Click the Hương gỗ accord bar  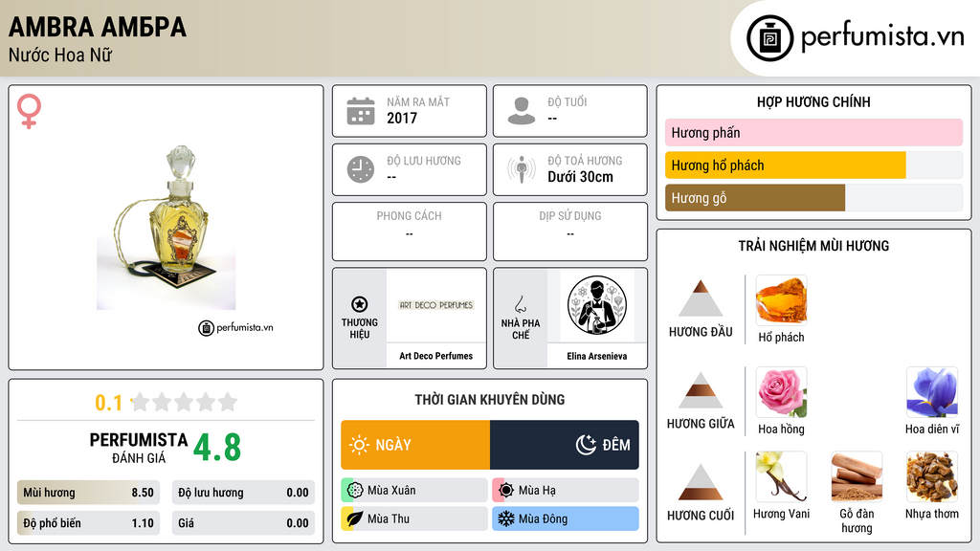pos(813,197)
